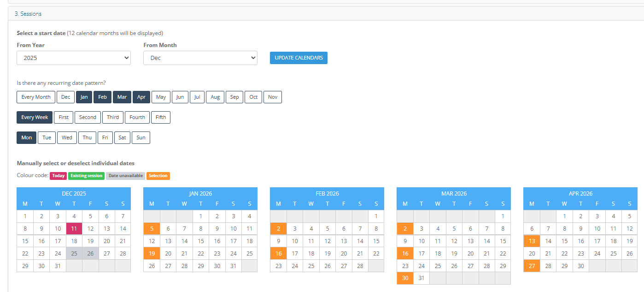Click the Update Calendars button

(x=299, y=58)
